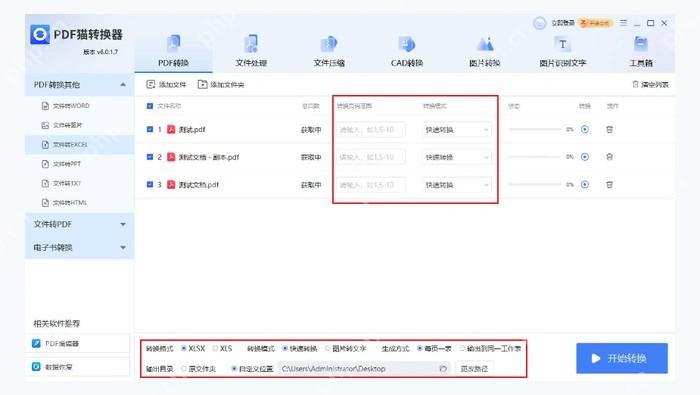Viewport: 700px width, 395px height.
Task: Click the user avatar icon
Action: pos(539,23)
